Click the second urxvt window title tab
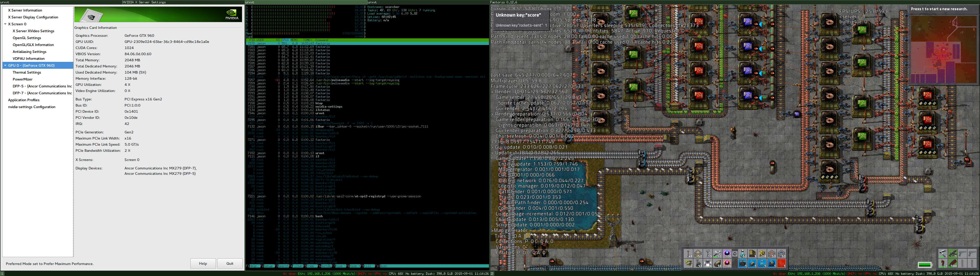Screen dimensions: 980x276 (x=428, y=2)
